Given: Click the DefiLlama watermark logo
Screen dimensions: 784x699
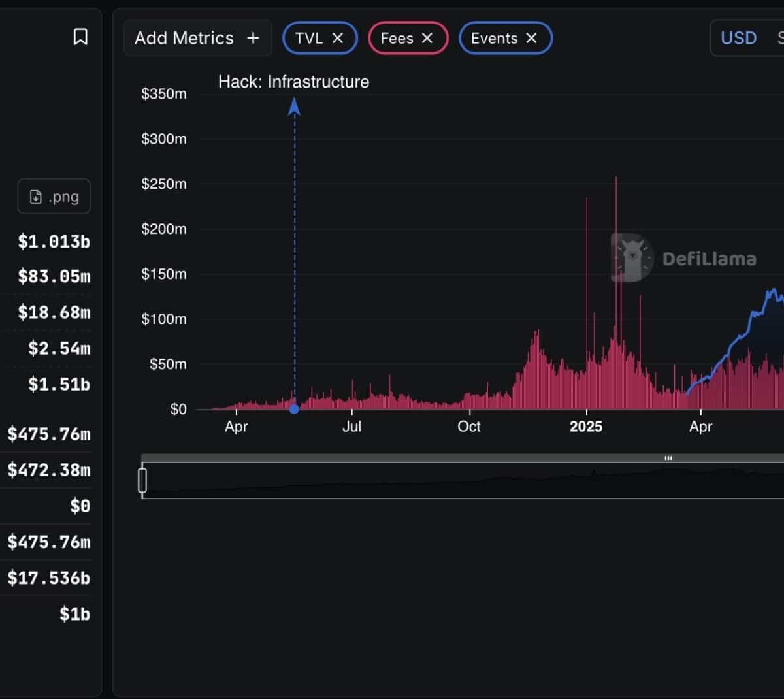Looking at the screenshot, I should pyautogui.click(x=632, y=257).
